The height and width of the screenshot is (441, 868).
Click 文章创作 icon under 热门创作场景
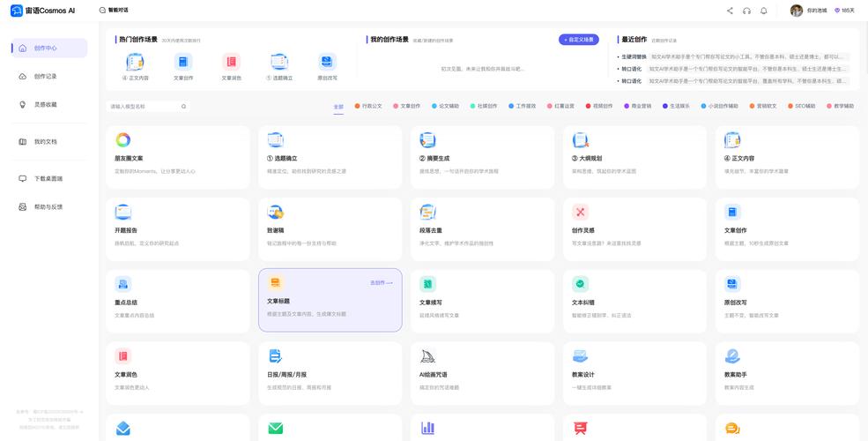click(x=183, y=62)
